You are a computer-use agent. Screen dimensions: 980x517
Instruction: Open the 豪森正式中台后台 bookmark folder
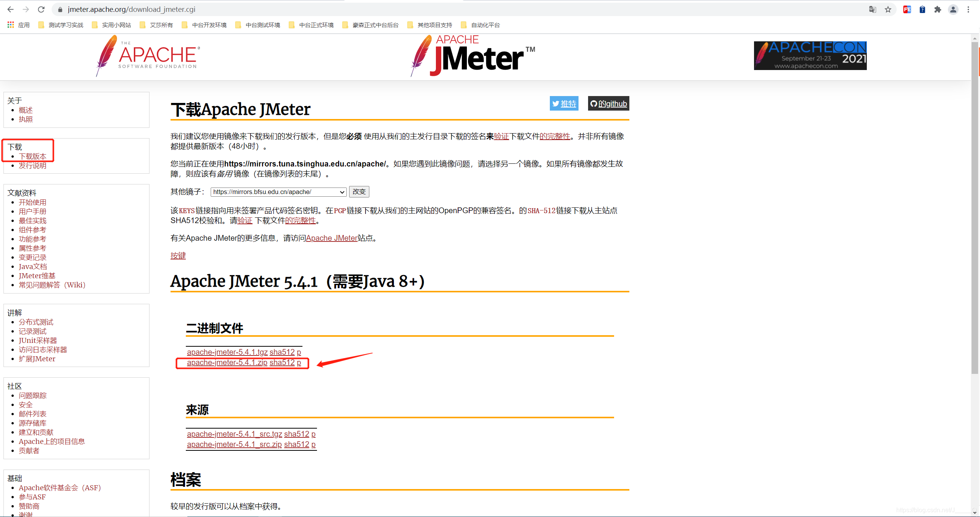point(371,25)
